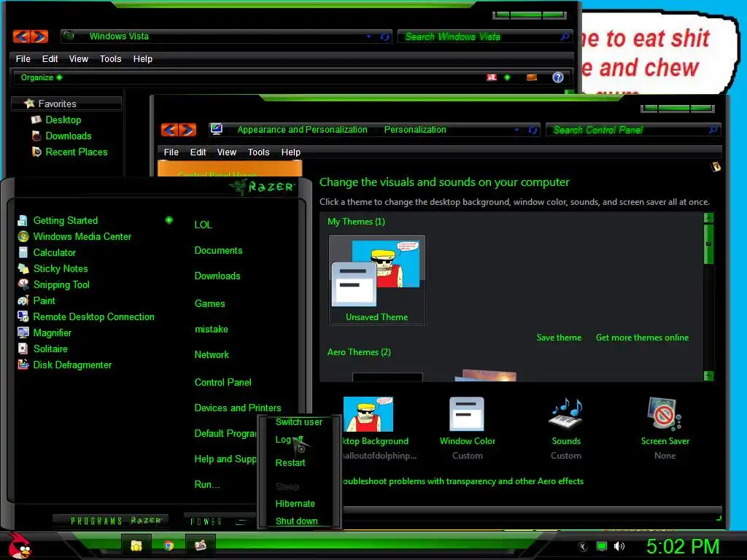Open Network in the start menu
Viewport: 747px width, 560px height.
tap(212, 355)
